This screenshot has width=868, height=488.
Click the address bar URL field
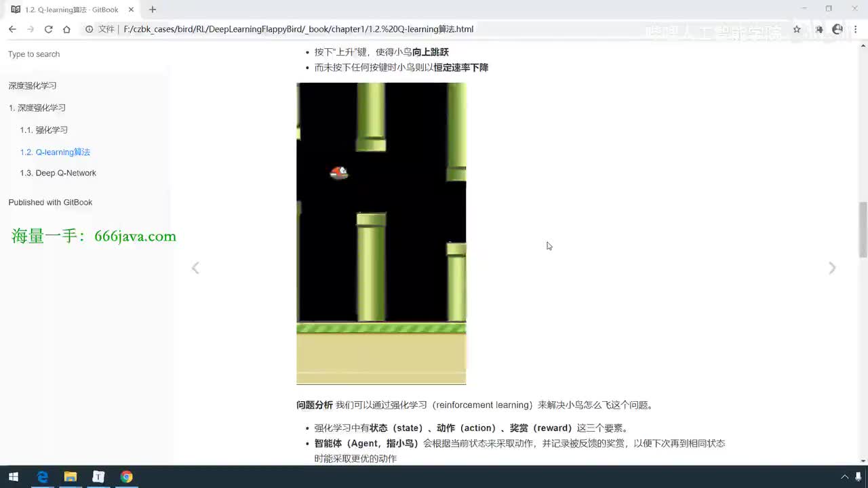pyautogui.click(x=434, y=29)
